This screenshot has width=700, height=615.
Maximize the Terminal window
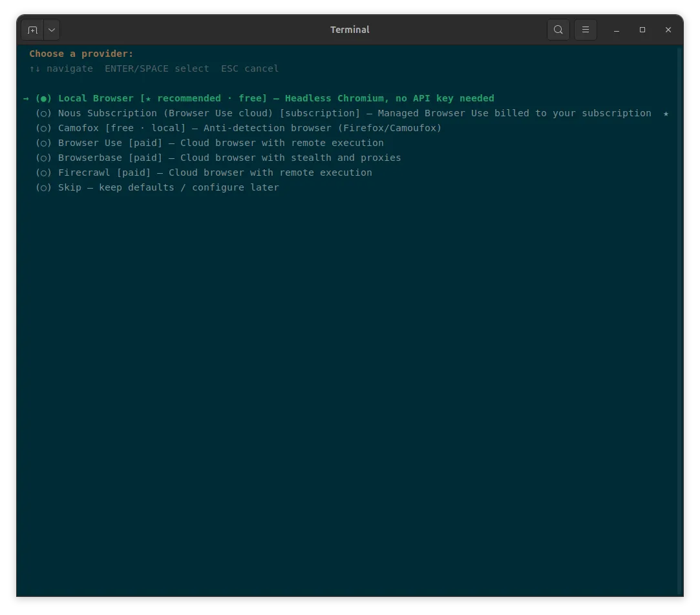642,30
